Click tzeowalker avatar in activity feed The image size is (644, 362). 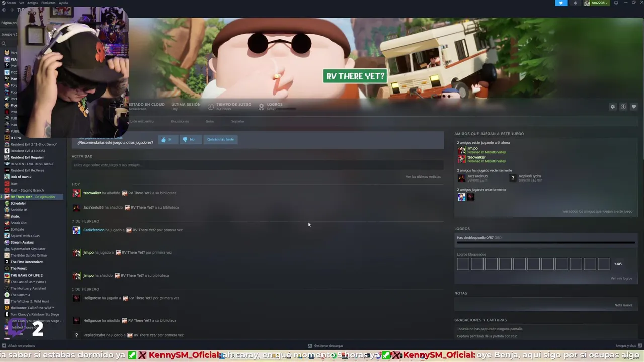(76, 193)
